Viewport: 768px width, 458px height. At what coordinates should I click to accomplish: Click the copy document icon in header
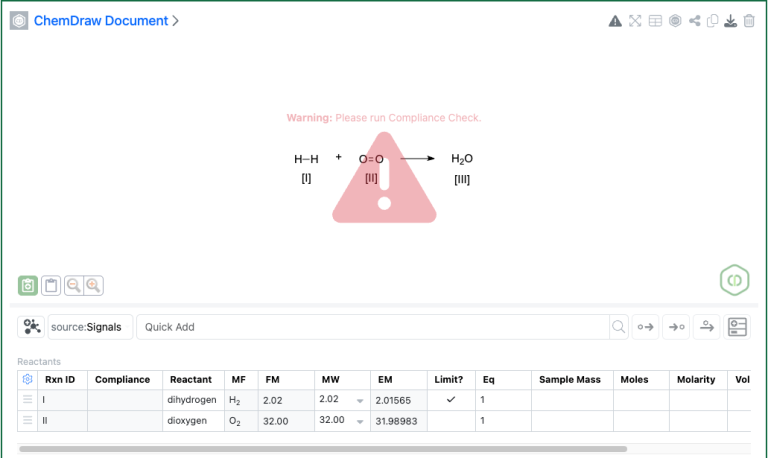tap(713, 21)
